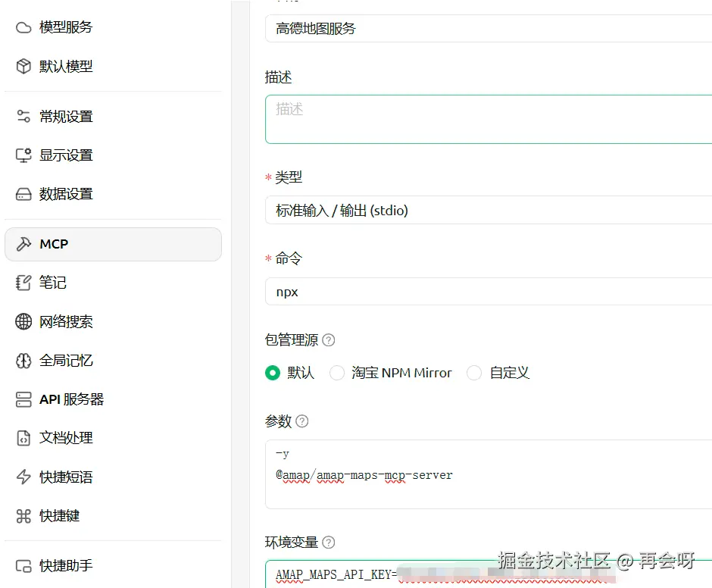Click the hammer icon beside MCP
This screenshot has width=712, height=588.
[x=23, y=244]
